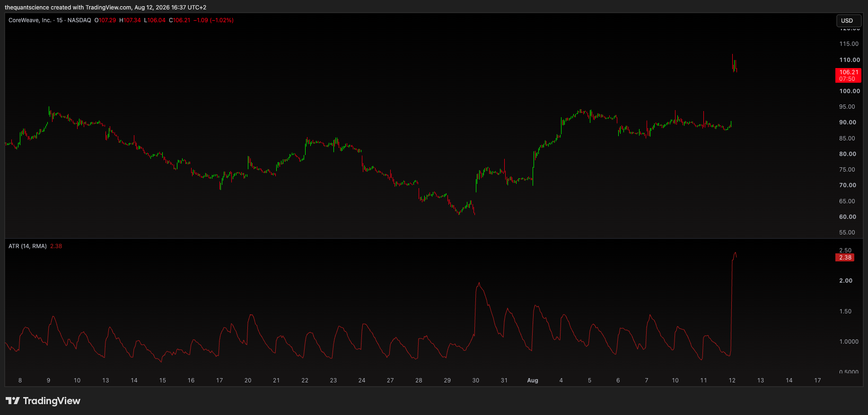868x415 pixels.
Task: Select the high value H107.34
Action: (130, 20)
